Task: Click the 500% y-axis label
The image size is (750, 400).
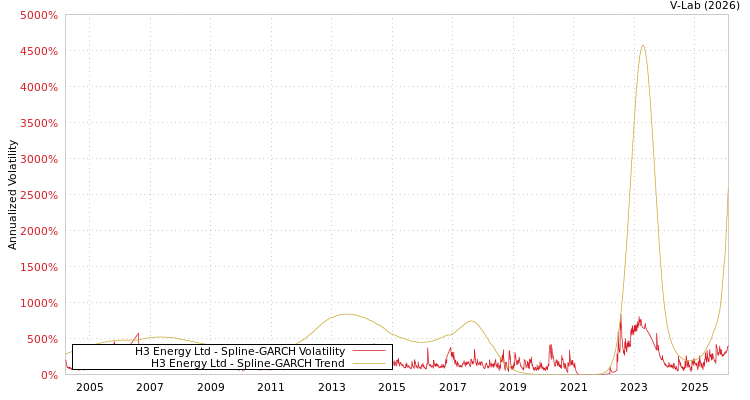Action: [x=43, y=339]
